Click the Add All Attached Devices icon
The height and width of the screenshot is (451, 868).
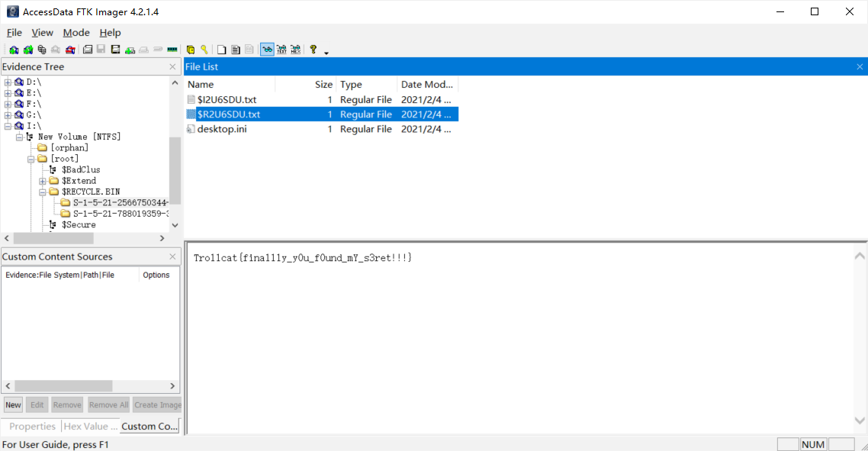[x=28, y=50]
